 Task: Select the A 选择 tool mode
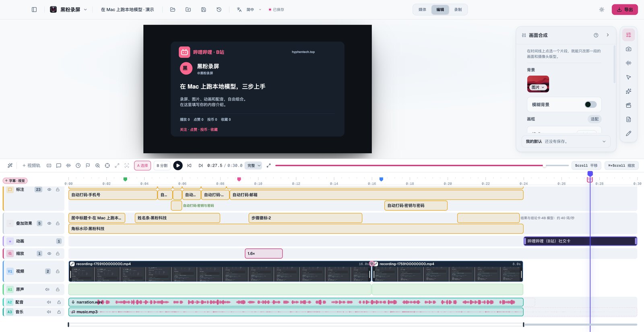(x=142, y=165)
